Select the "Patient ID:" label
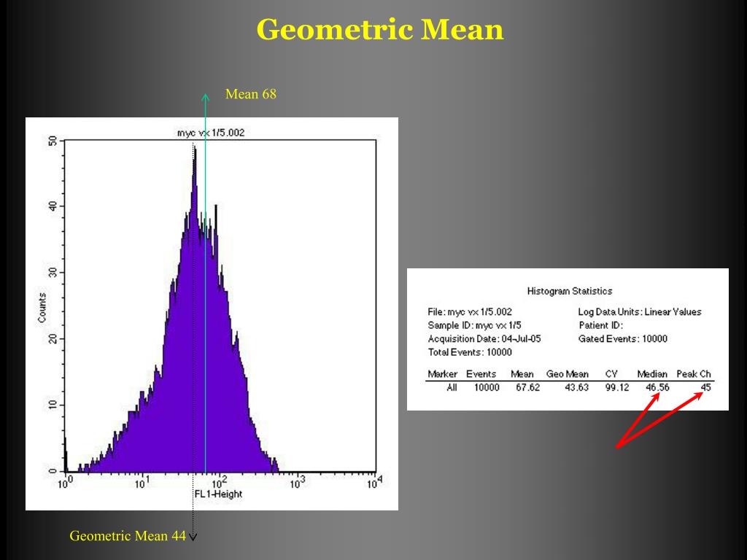Viewport: 747px width, 560px height. coord(601,325)
